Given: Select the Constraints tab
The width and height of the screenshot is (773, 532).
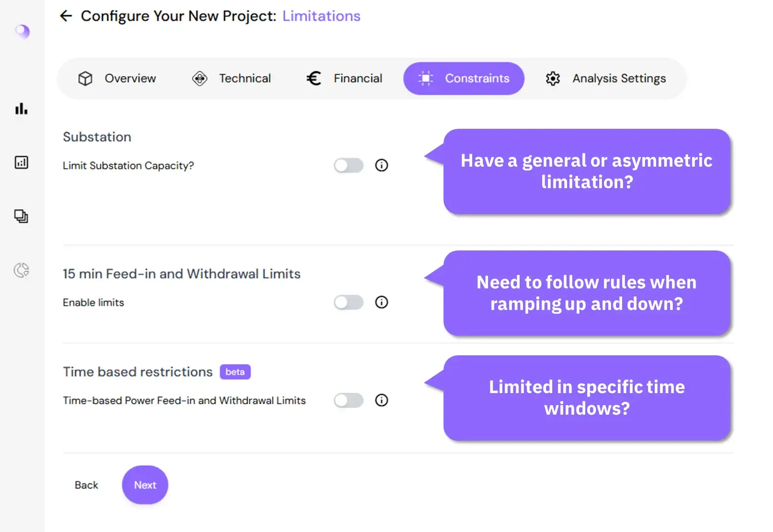Looking at the screenshot, I should [464, 79].
